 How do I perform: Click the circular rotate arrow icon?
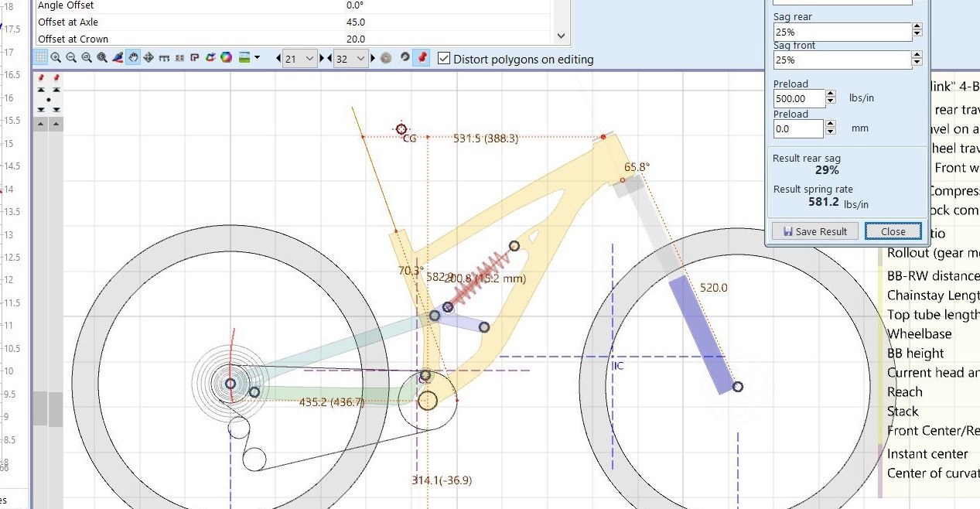point(405,58)
